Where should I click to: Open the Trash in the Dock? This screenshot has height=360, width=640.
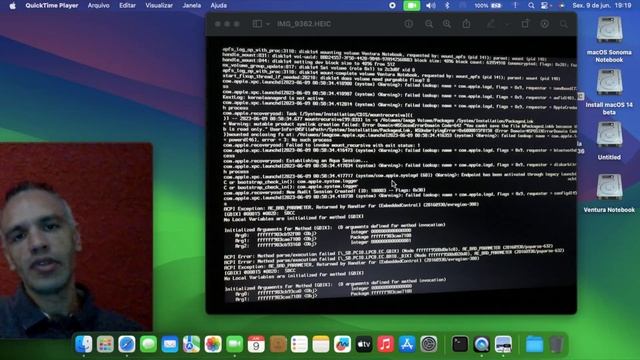[x=556, y=344]
